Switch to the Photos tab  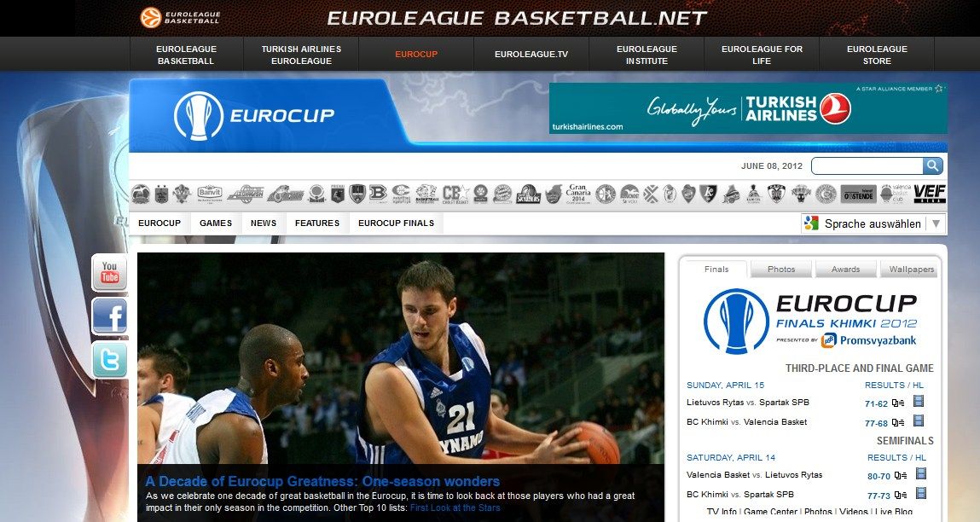(780, 270)
